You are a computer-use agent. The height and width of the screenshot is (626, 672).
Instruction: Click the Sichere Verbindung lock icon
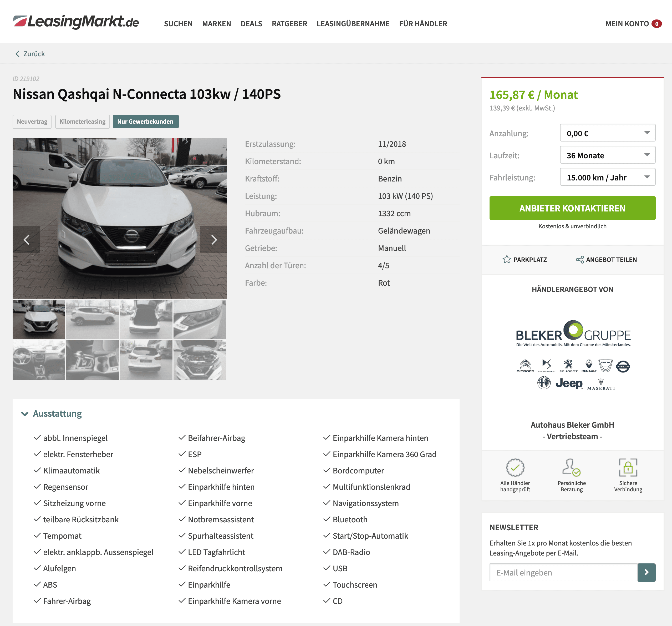coord(628,467)
